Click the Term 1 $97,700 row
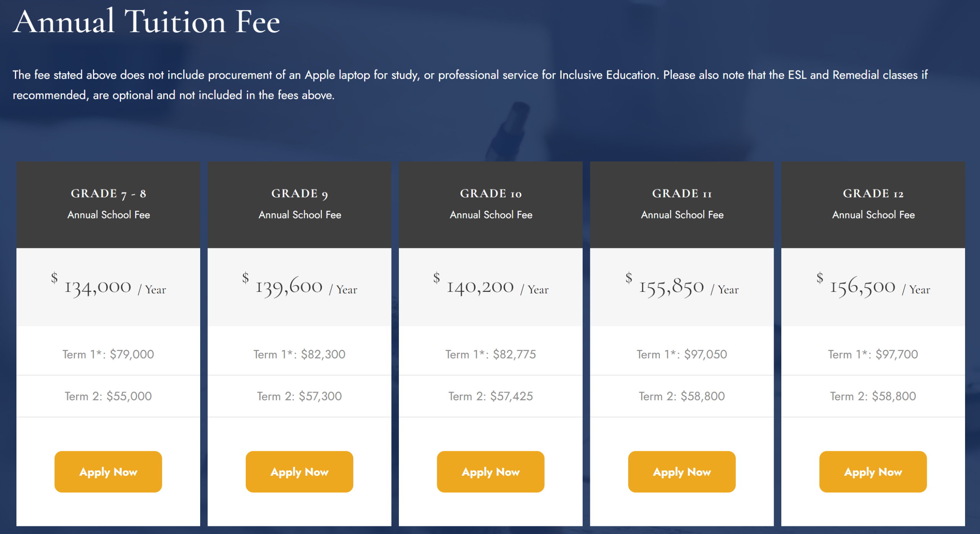The image size is (980, 534). 873,354
